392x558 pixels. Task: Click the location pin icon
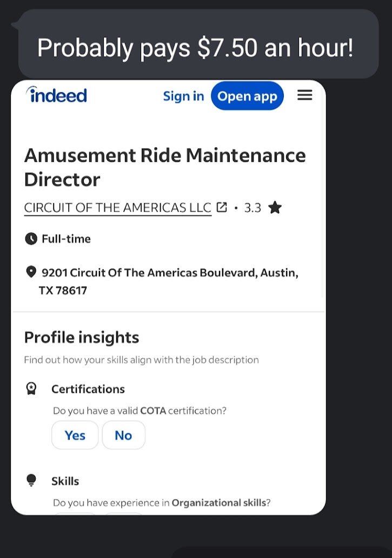31,272
